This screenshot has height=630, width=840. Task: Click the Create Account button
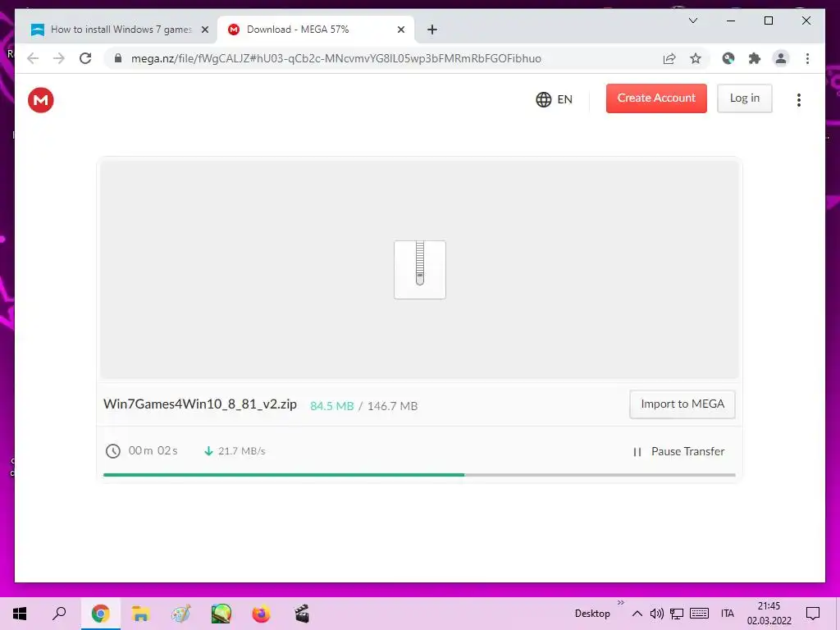point(656,98)
